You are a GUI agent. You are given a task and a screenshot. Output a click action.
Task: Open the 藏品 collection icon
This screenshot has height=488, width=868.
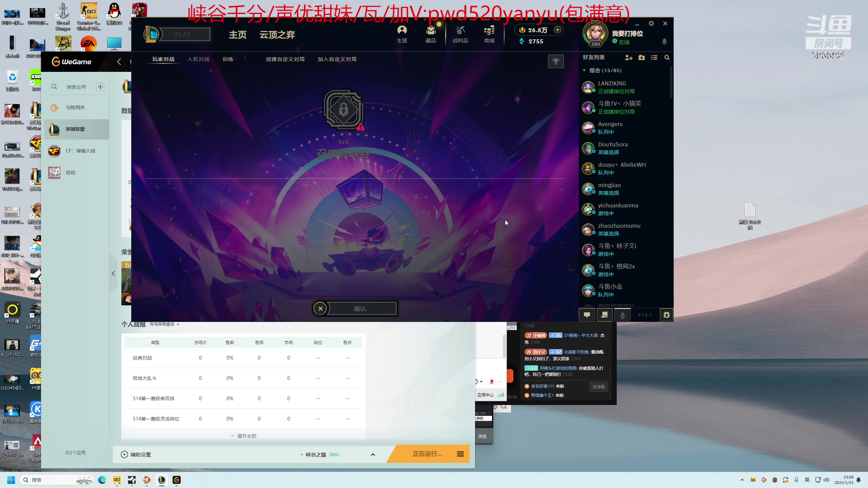coord(431,34)
